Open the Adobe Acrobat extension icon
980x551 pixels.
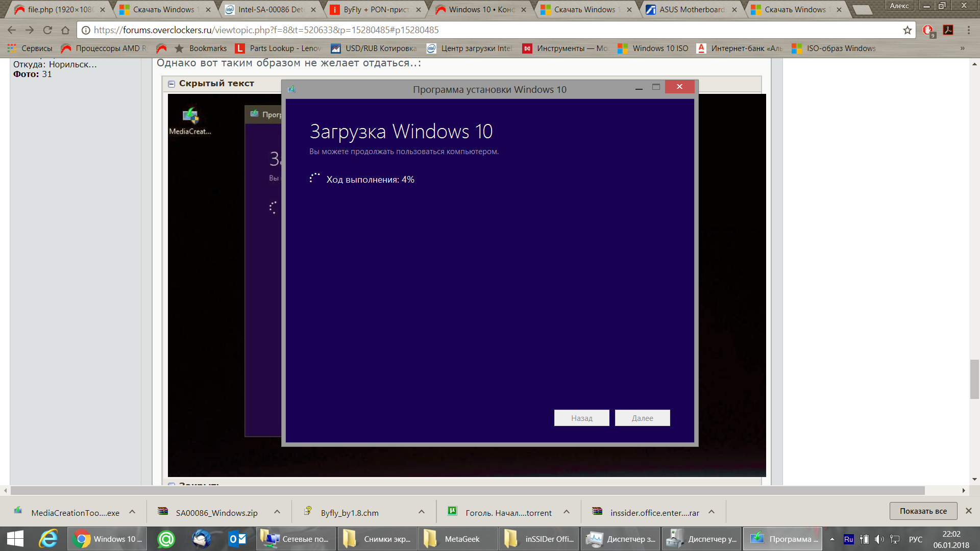point(948,30)
